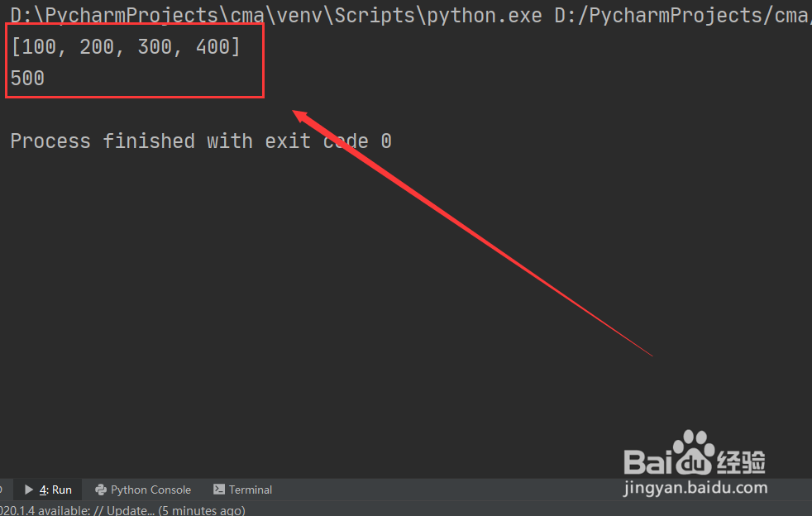Select the cut-off tab left of Run
The image size is (812, 516).
(2, 490)
